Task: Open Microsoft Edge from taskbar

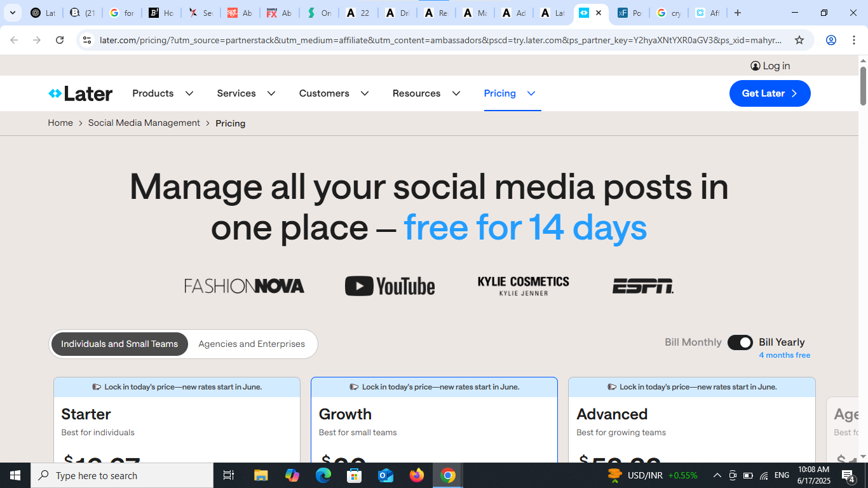Action: click(x=323, y=475)
